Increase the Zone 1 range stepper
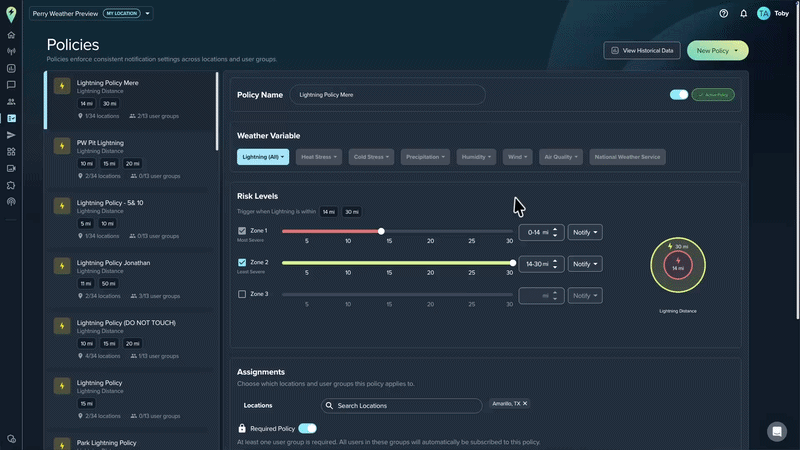Screen dimensions: 800x450 tap(555, 230)
